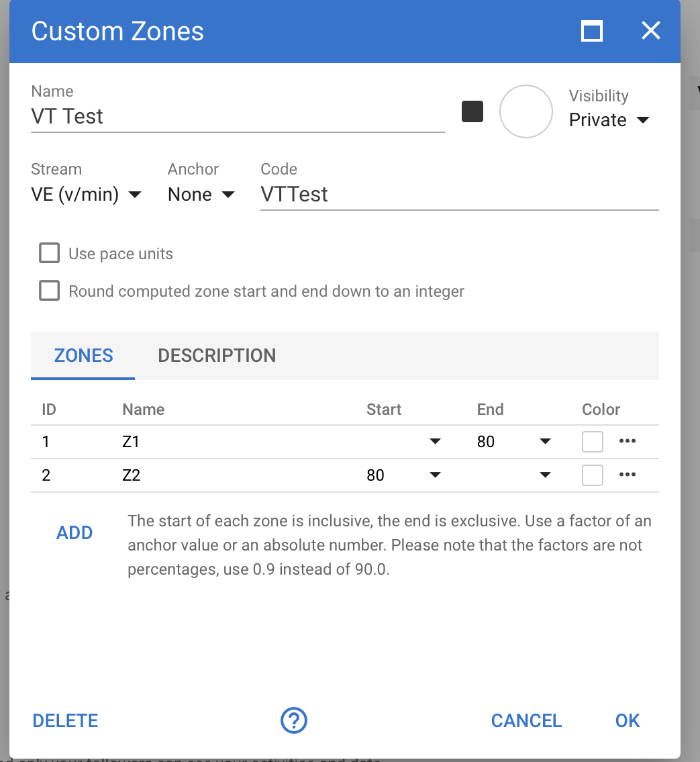Click the Z1 color checkbox

592,442
